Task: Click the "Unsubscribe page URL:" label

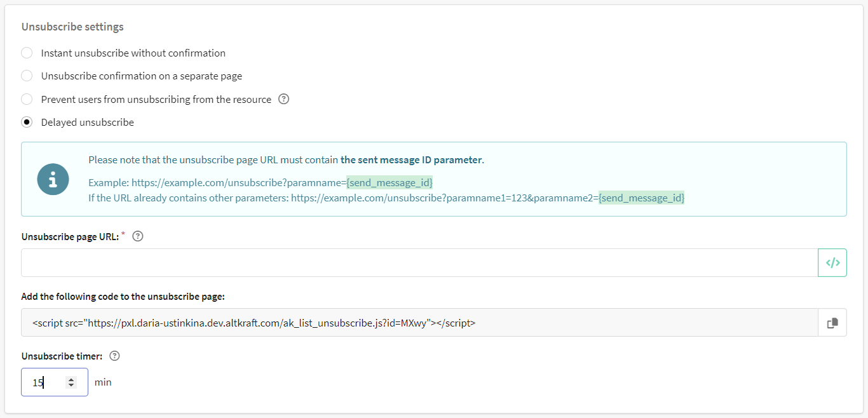Action: 70,236
